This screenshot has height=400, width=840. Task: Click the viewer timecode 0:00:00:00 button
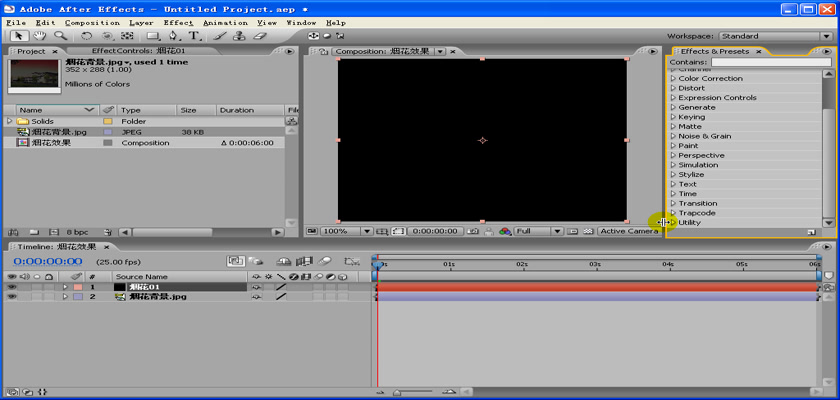coord(434,231)
